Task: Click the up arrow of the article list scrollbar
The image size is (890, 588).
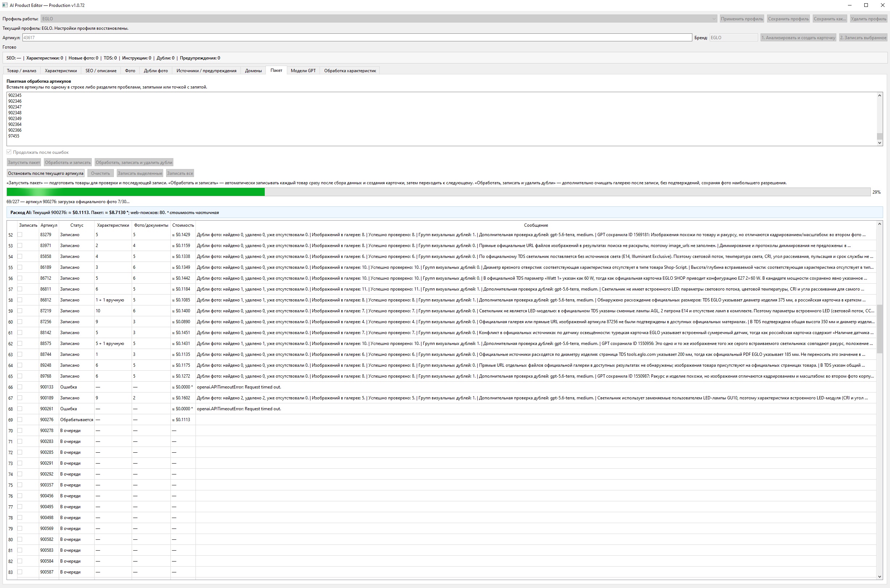Action: [879, 95]
